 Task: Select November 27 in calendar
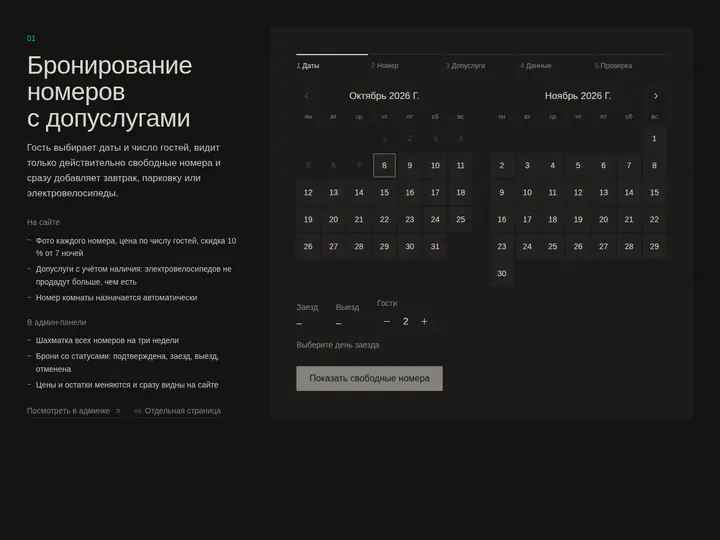coord(603,247)
